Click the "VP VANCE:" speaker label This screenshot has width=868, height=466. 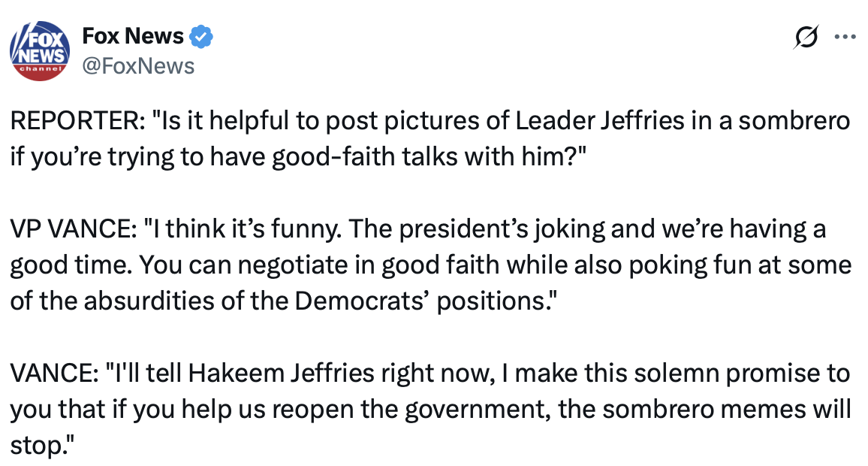[x=68, y=229]
